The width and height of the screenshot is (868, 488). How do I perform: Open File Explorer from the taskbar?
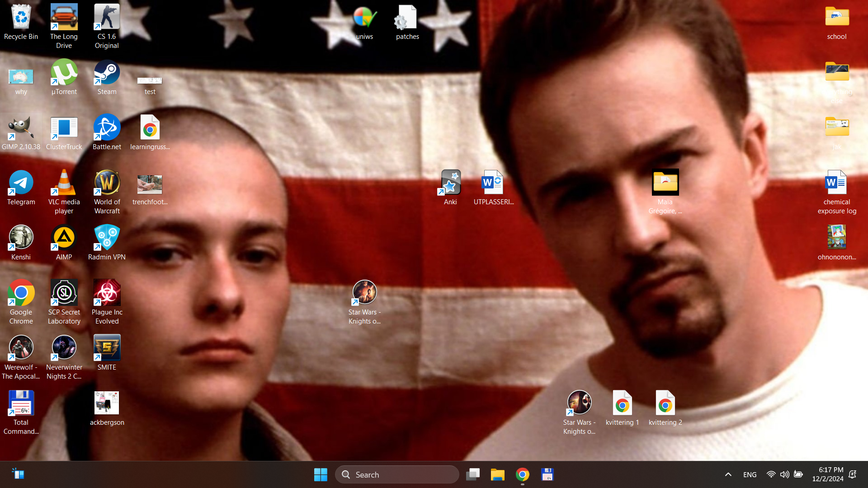tap(497, 474)
